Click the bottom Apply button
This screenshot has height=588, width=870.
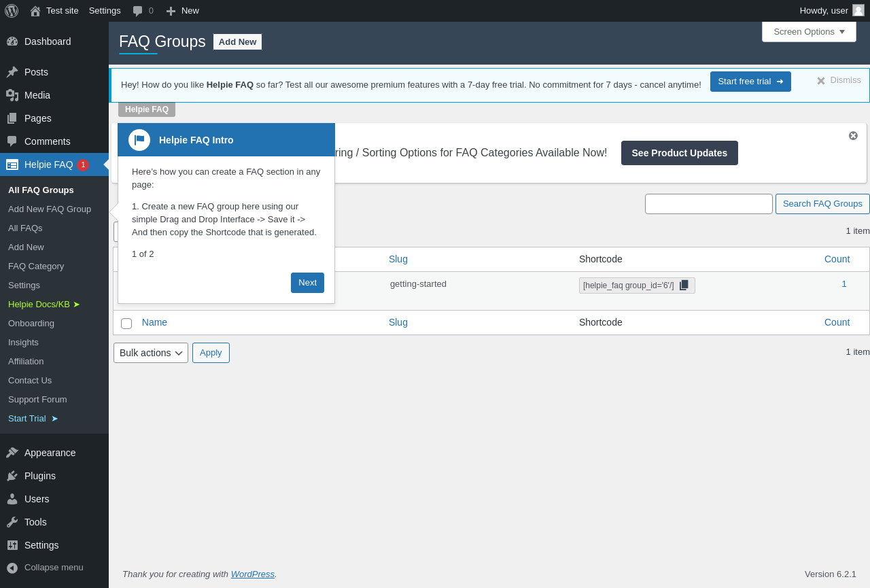211,353
